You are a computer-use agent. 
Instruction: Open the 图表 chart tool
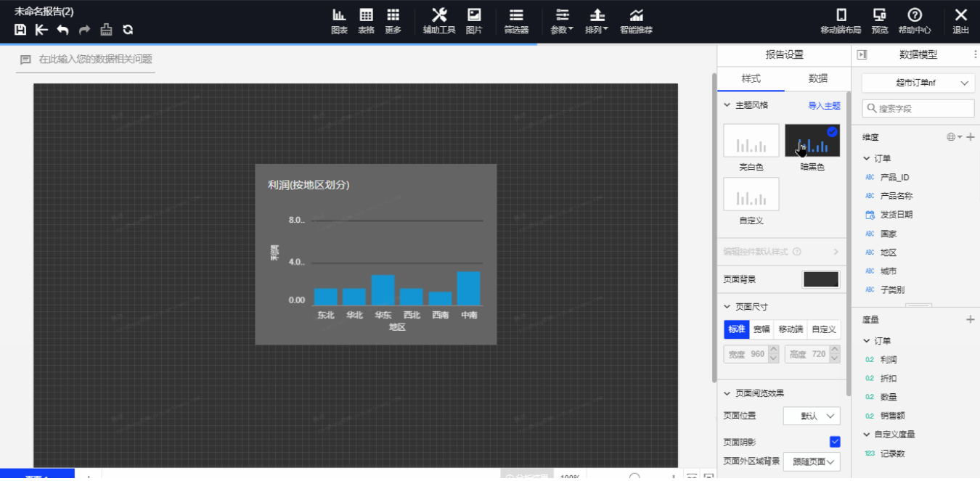tap(339, 21)
